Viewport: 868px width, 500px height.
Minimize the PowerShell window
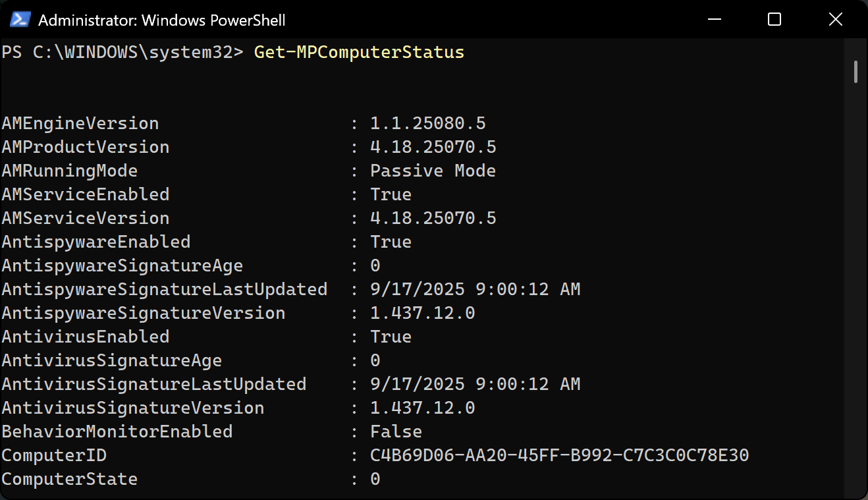pyautogui.click(x=714, y=20)
